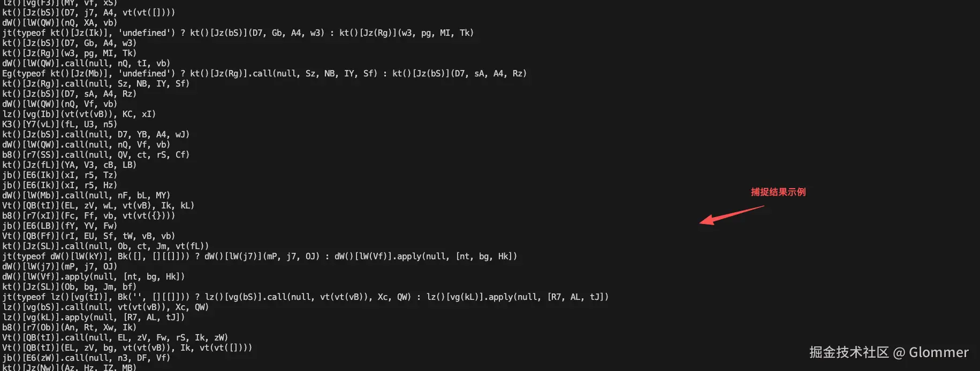Click the 掘金技术社区 @ Glommer watermark
This screenshot has height=371, width=980.
pos(889,352)
